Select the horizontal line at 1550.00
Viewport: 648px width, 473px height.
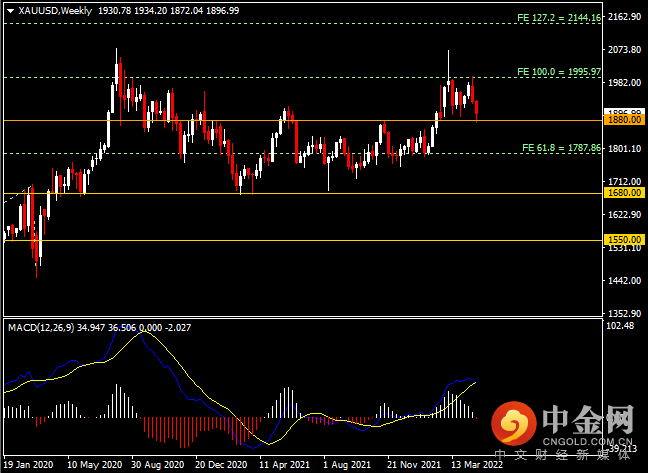coord(303,240)
